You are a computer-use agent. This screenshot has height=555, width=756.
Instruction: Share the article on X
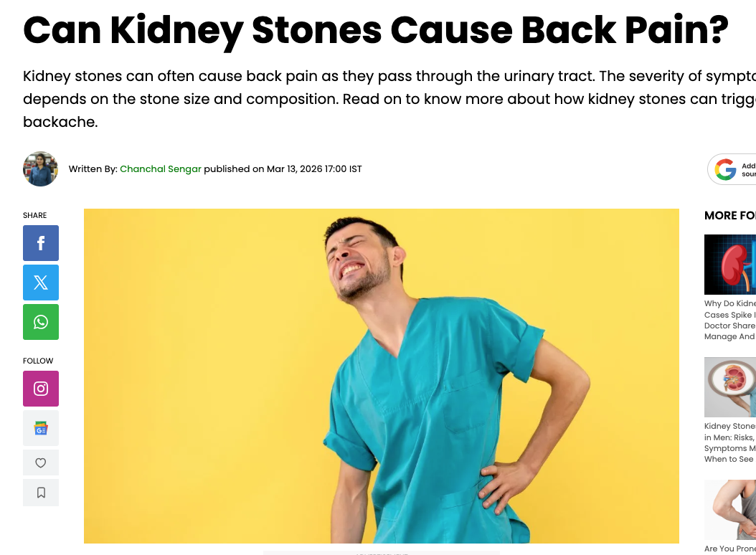pos(41,283)
